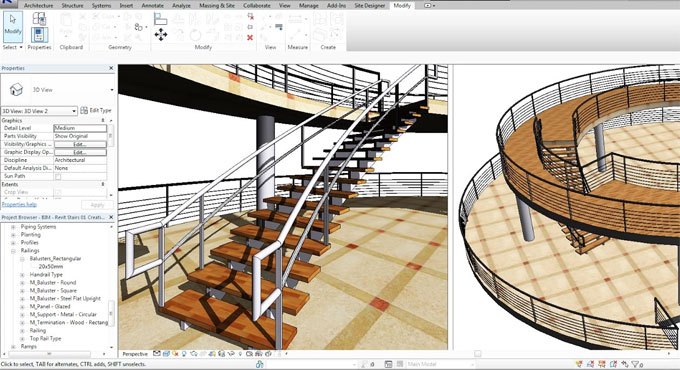
Task: Click the Detail Level Medium field
Action: (x=80, y=128)
